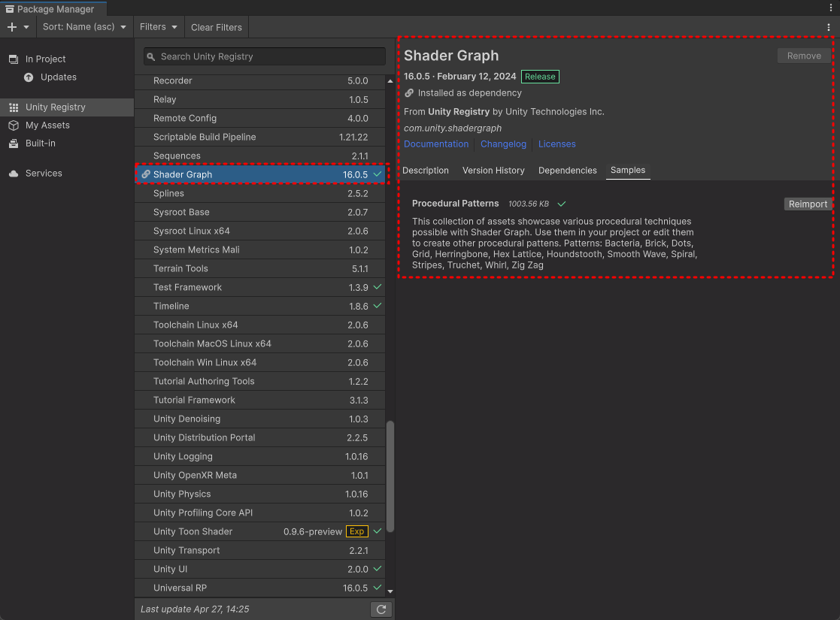
Task: Select the System Metrics Mali row
Action: pyautogui.click(x=260, y=250)
